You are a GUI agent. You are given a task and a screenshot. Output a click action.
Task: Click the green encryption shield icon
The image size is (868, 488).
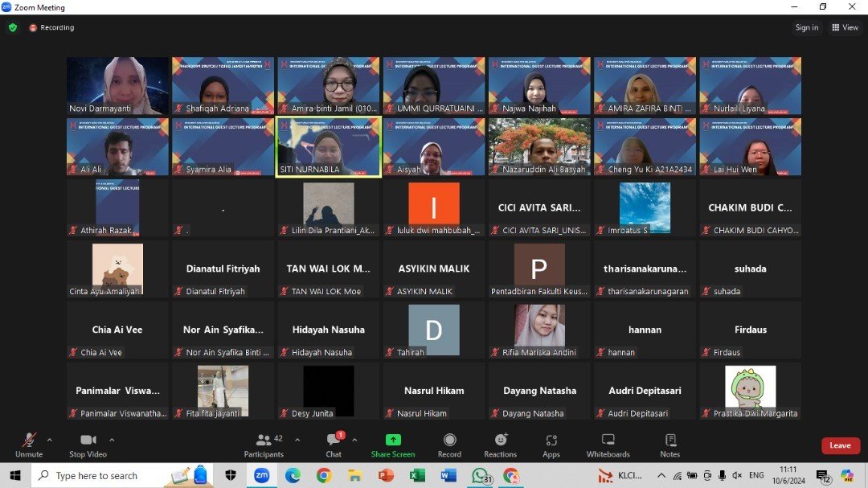(12, 27)
